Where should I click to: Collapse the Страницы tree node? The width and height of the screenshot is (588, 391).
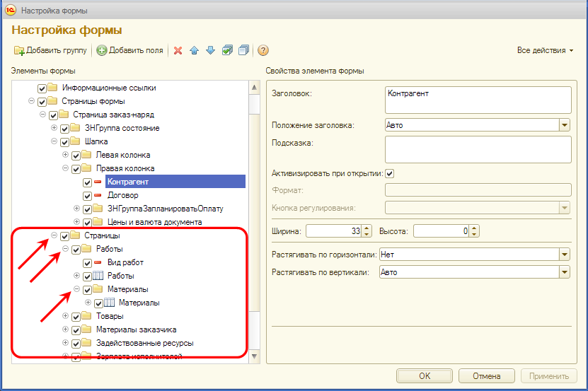click(x=54, y=235)
